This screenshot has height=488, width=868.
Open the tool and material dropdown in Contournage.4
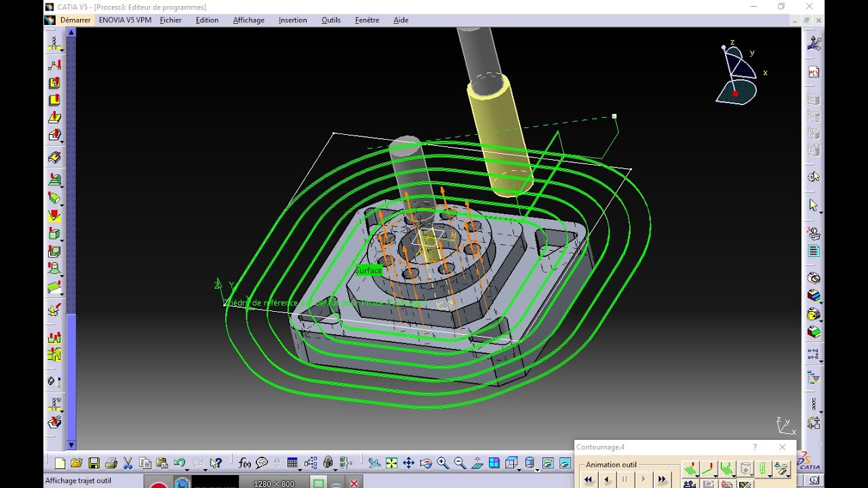pos(782,469)
